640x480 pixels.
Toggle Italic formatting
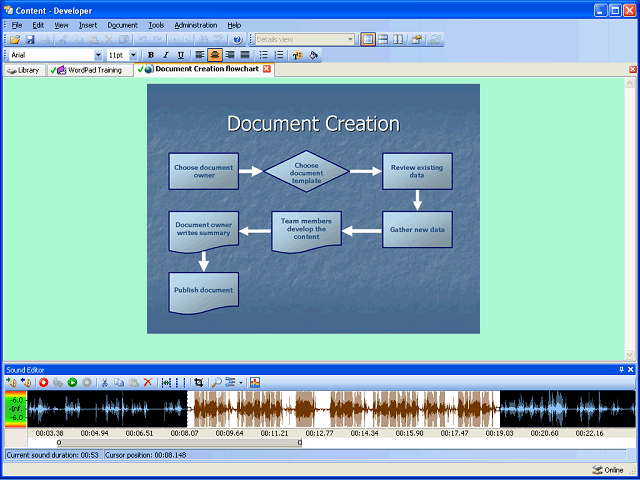166,55
